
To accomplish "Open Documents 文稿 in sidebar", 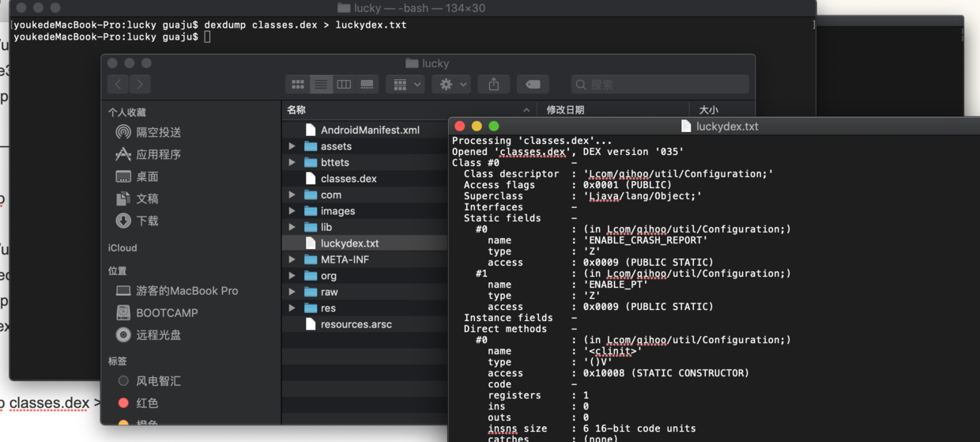I will [x=138, y=198].
